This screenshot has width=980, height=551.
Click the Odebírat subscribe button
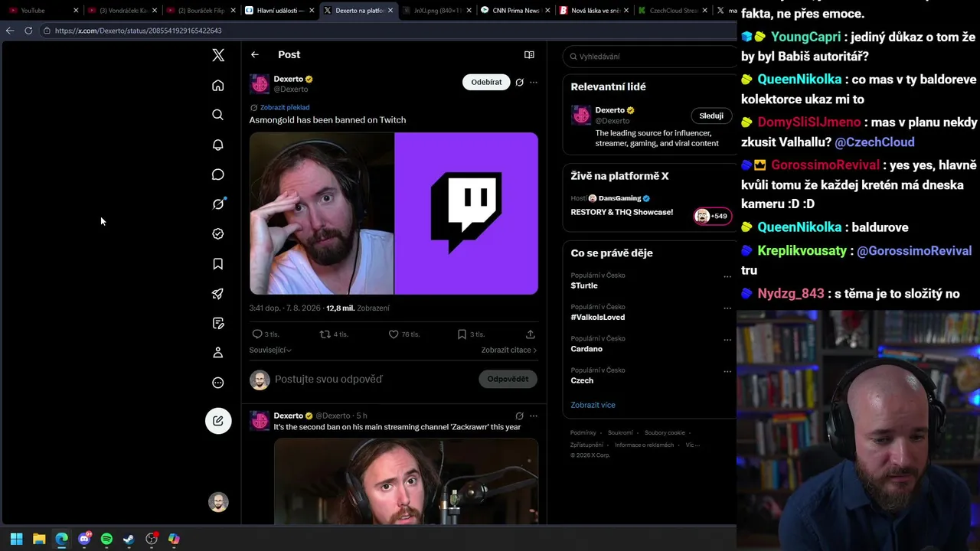click(x=486, y=83)
